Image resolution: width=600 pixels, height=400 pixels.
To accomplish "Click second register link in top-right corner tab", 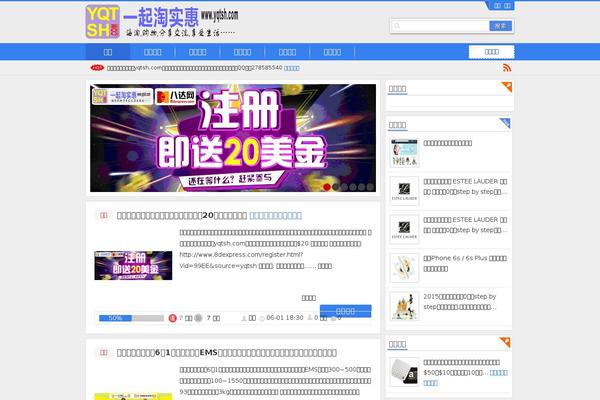I will (x=507, y=5).
